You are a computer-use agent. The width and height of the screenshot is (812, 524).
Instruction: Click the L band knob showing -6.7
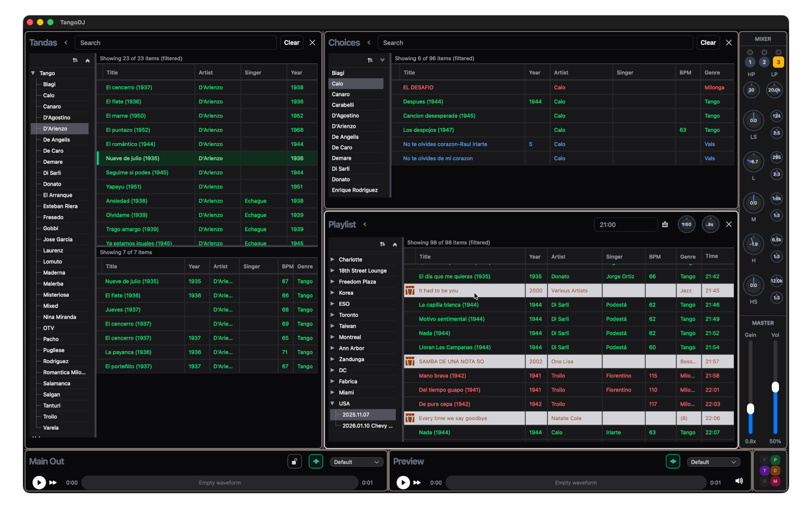coord(754,161)
